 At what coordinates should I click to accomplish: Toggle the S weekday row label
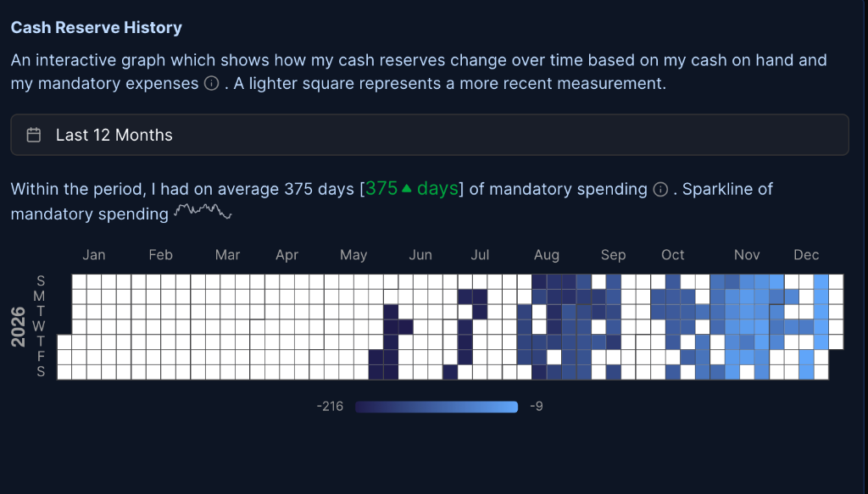coord(41,280)
